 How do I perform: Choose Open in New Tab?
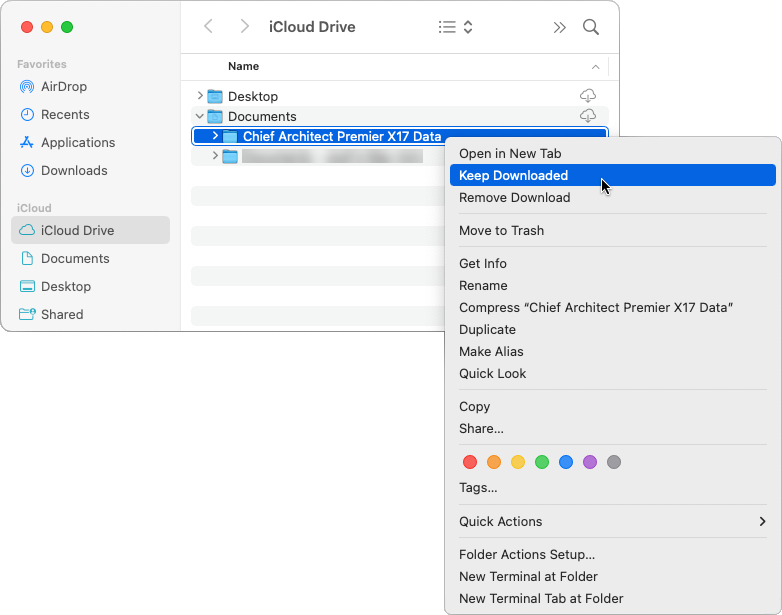(x=612, y=154)
